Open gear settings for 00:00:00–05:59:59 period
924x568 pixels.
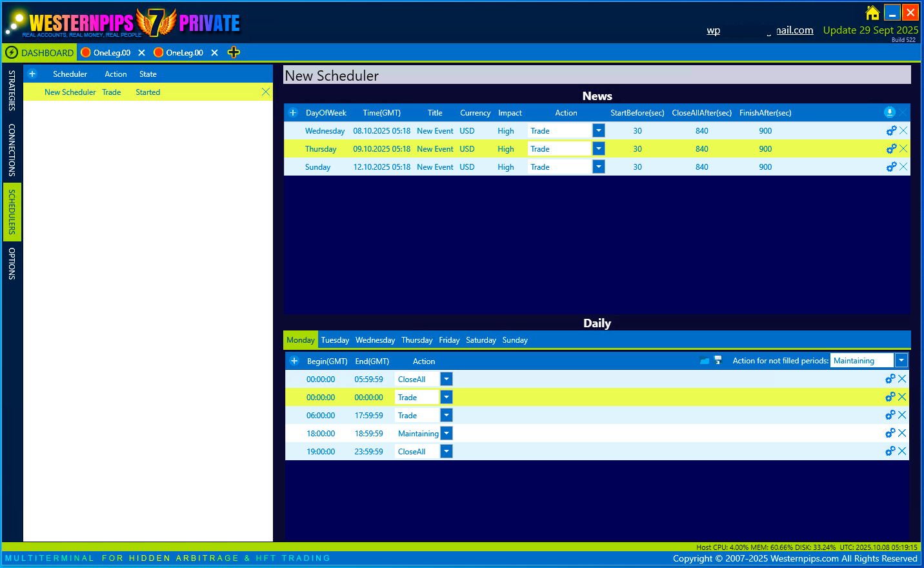point(890,379)
